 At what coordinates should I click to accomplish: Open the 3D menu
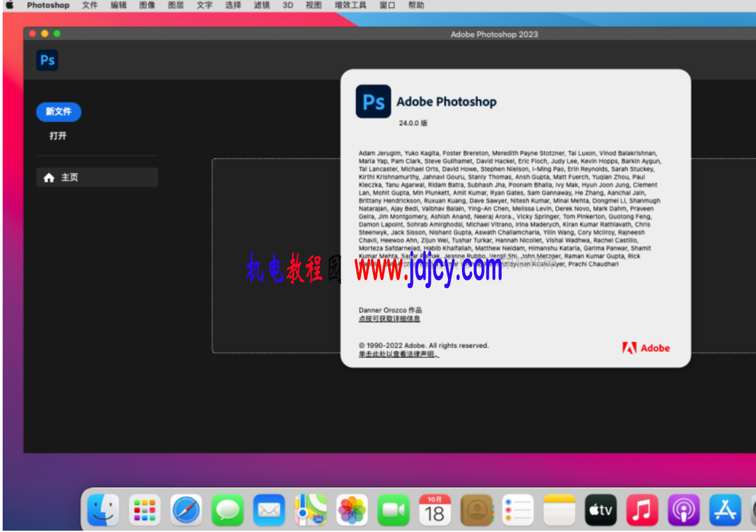point(288,5)
